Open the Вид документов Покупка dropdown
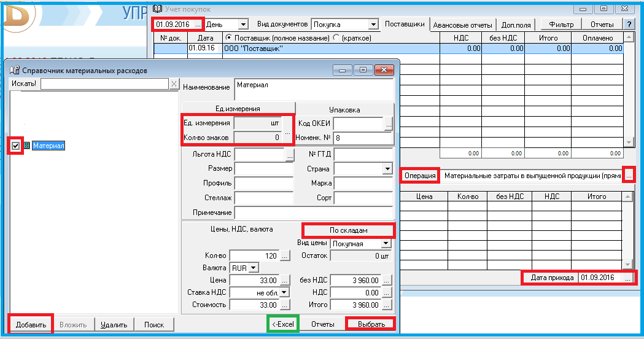The image size is (644, 339). click(373, 25)
